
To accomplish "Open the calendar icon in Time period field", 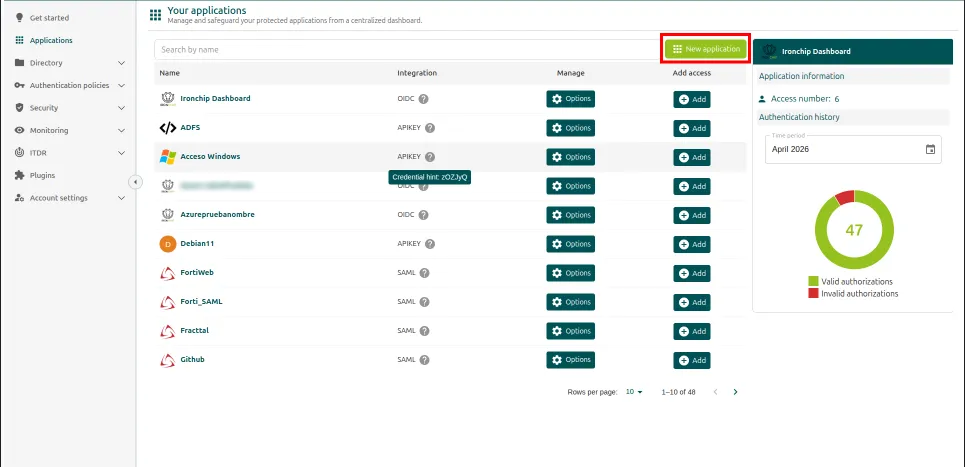I will (x=931, y=150).
